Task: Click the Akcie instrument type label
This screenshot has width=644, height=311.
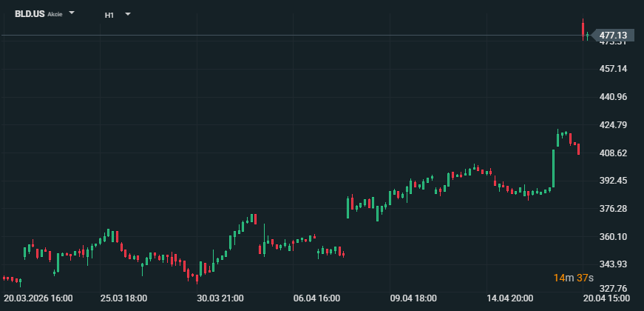Action: pos(55,15)
